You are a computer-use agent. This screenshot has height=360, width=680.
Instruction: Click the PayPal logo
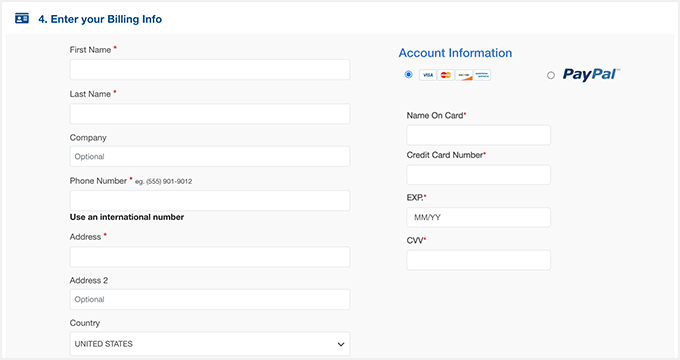[591, 75]
